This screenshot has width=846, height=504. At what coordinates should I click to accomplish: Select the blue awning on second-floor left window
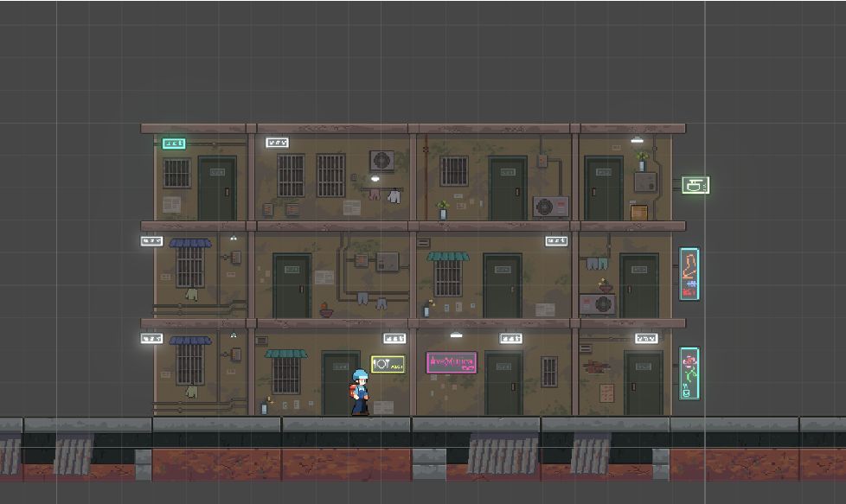[190, 243]
